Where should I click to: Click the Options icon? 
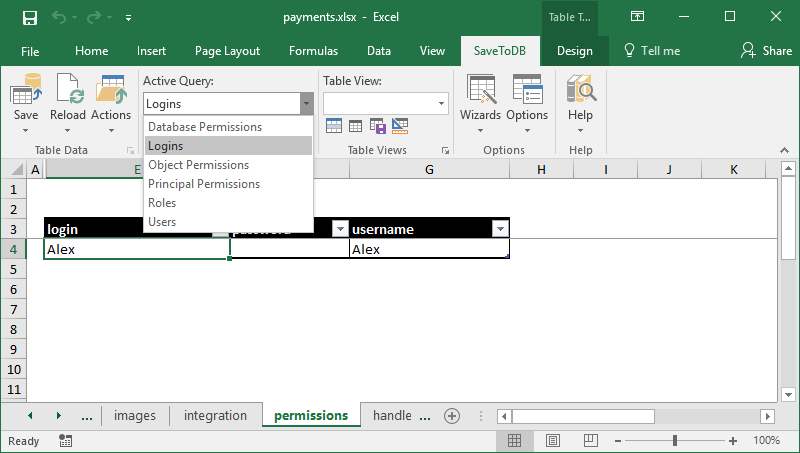pyautogui.click(x=527, y=89)
